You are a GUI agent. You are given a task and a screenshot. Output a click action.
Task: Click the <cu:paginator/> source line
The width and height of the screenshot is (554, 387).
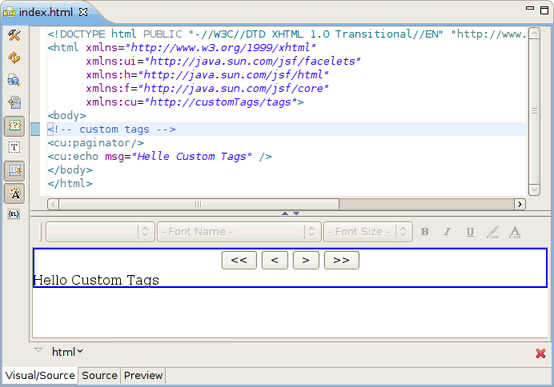click(96, 143)
